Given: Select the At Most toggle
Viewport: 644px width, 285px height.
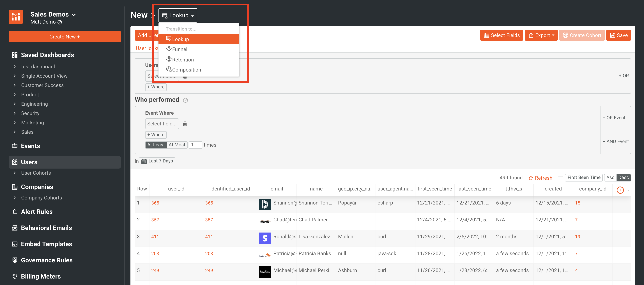Looking at the screenshot, I should (x=177, y=145).
